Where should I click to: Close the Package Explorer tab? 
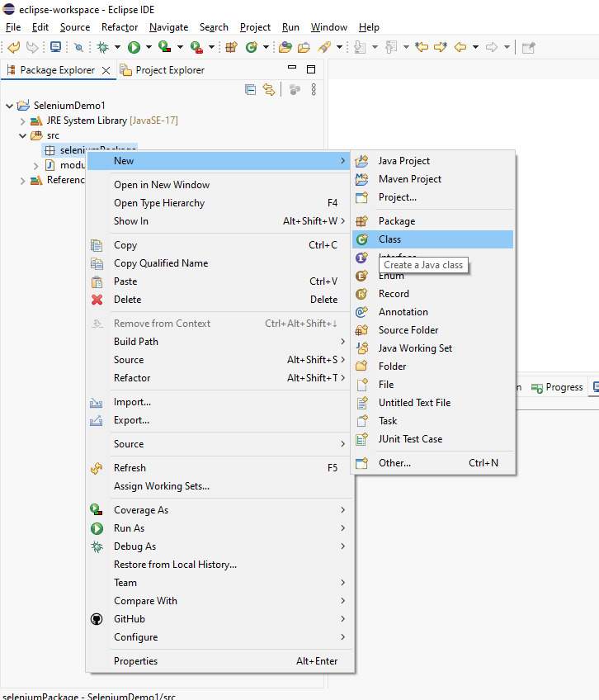106,70
